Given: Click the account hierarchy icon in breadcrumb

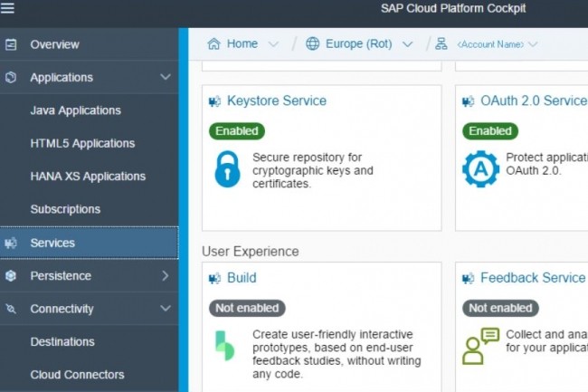Looking at the screenshot, I should click(441, 43).
